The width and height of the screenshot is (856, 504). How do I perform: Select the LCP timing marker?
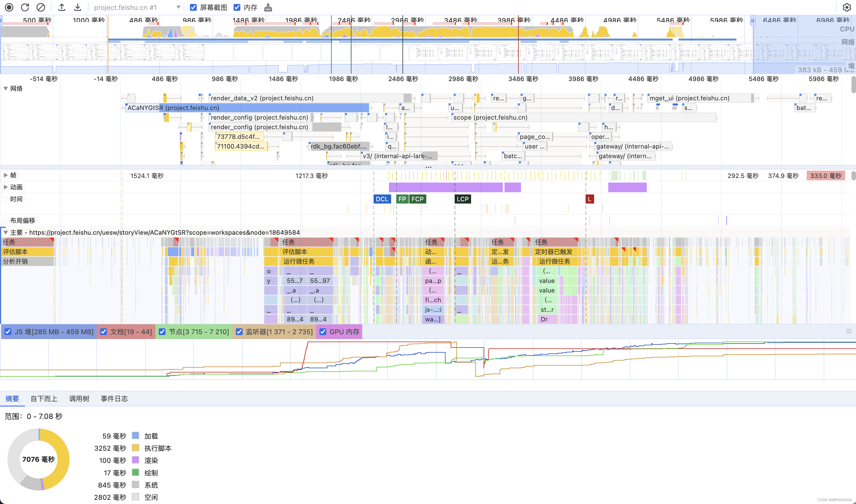coord(462,199)
